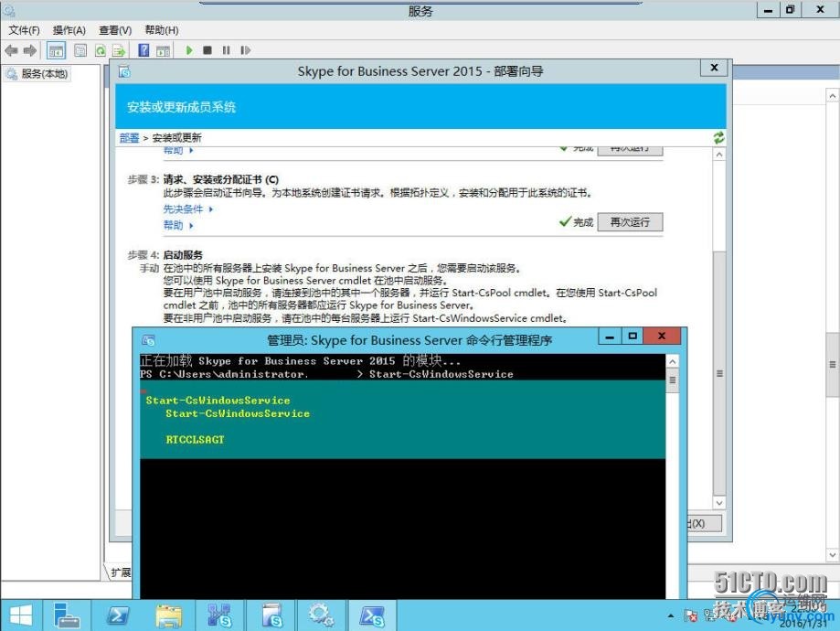Open 操作(A) menu
The width and height of the screenshot is (840, 631).
click(x=69, y=30)
